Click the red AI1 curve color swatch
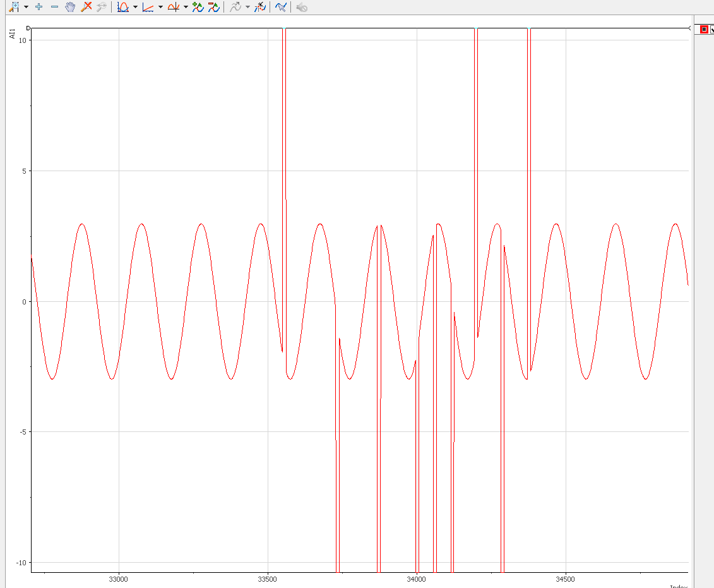 pos(704,29)
